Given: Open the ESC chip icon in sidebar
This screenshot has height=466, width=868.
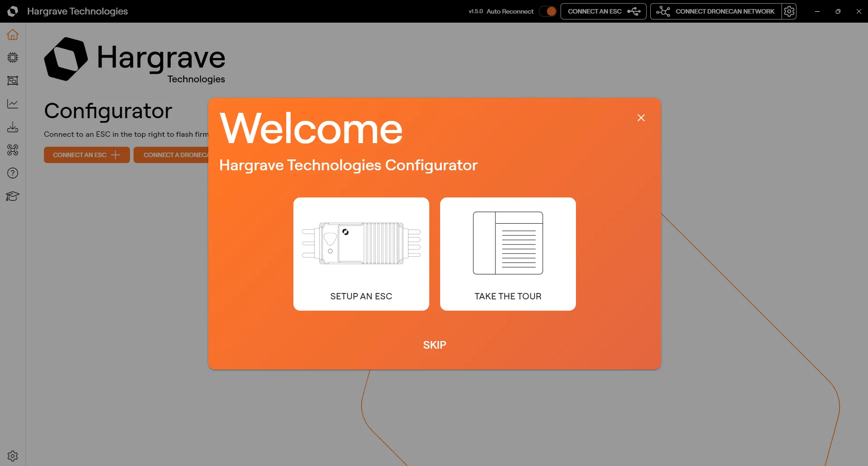Looking at the screenshot, I should (x=13, y=58).
